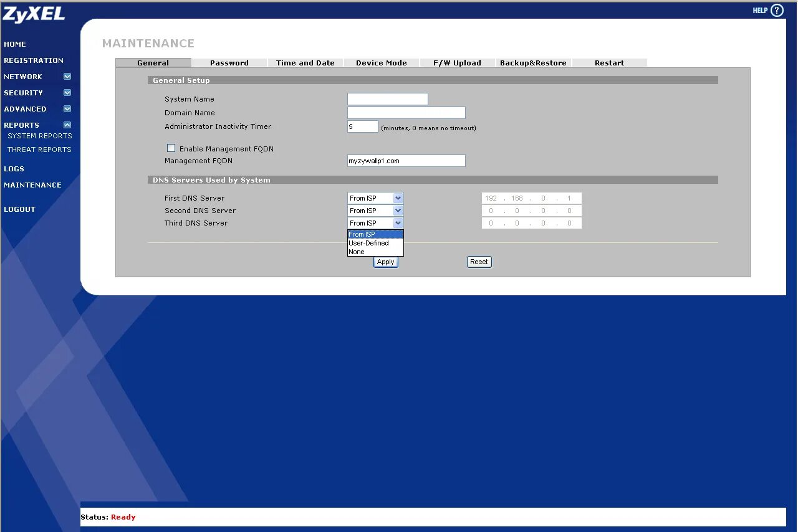This screenshot has height=532, width=798.
Task: Open SECURITY section
Action: point(24,93)
